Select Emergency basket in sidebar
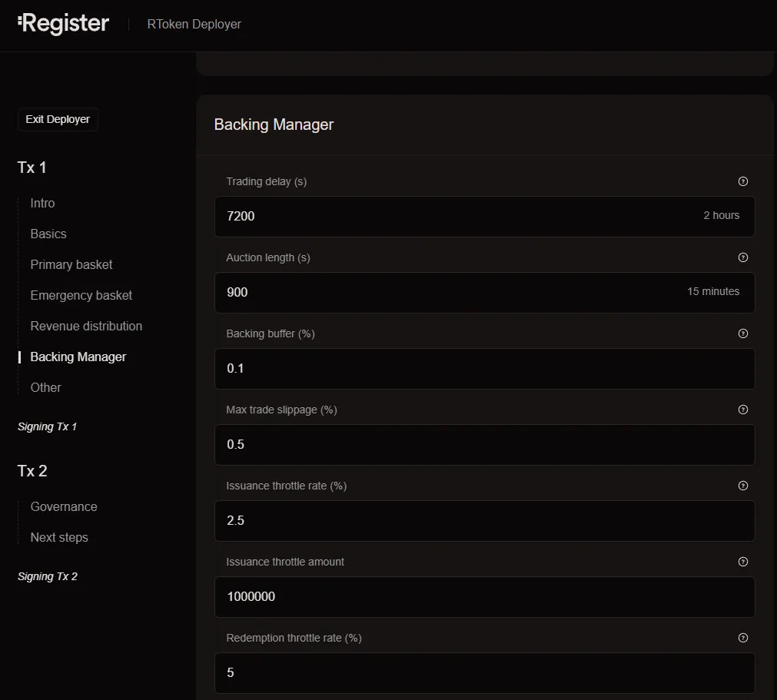 pyautogui.click(x=81, y=295)
